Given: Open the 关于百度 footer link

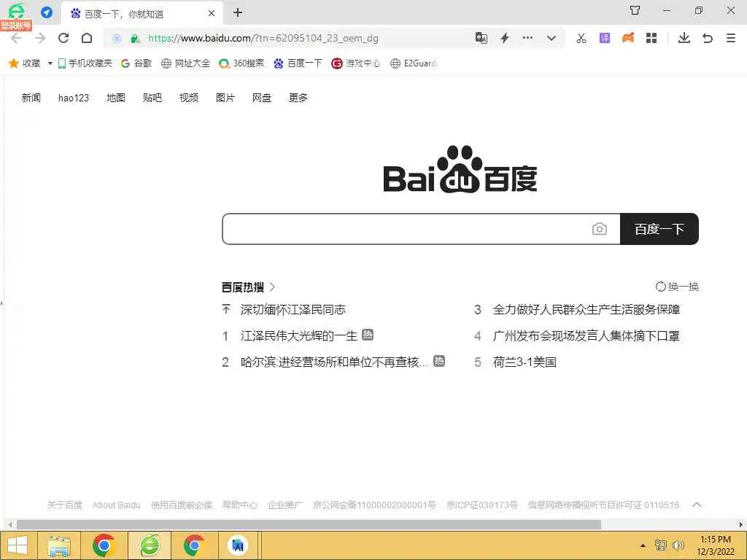Looking at the screenshot, I should click(x=65, y=505).
